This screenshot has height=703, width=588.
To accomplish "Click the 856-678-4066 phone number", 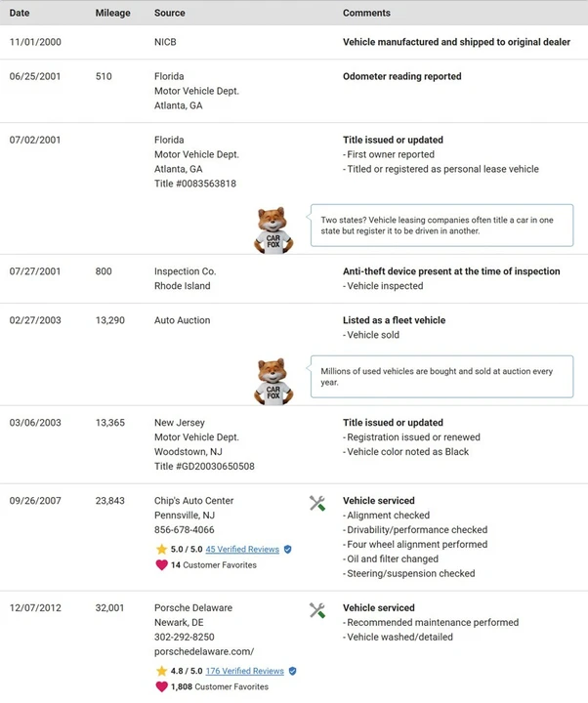I will 185,530.
